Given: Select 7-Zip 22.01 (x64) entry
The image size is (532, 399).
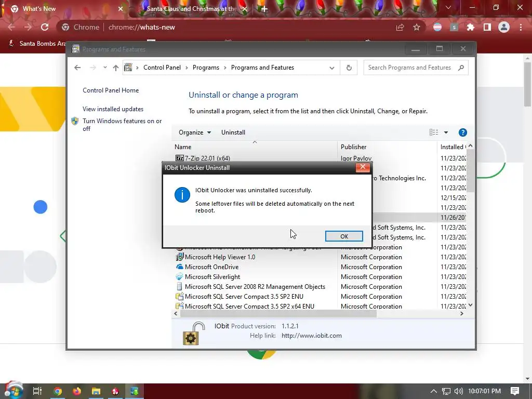Looking at the screenshot, I should (207, 158).
